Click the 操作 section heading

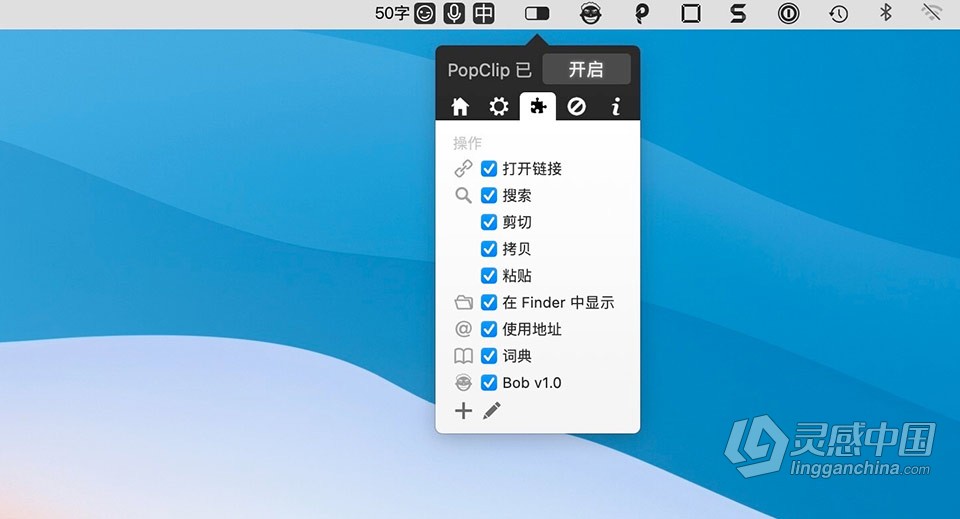(x=467, y=143)
